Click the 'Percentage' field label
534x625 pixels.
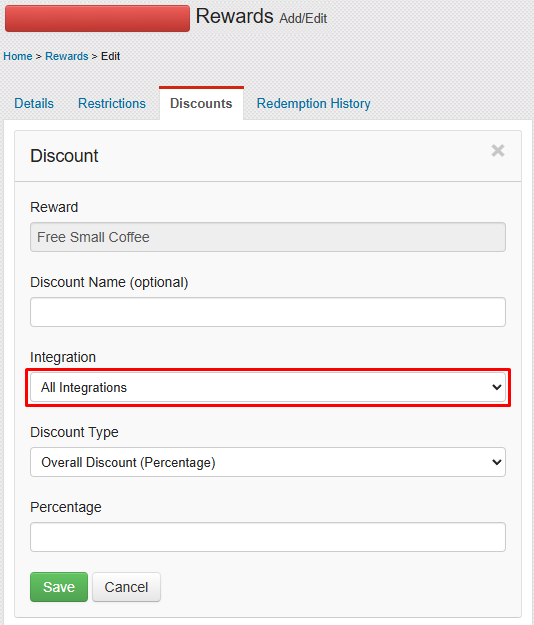(66, 507)
